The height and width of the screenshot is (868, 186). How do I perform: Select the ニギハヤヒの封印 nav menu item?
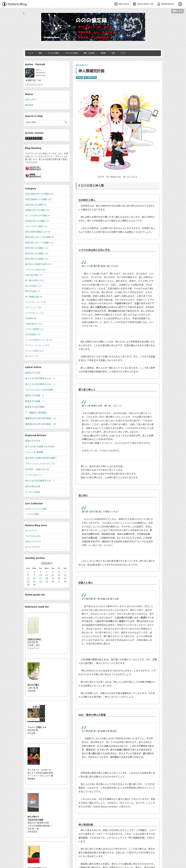71,53
